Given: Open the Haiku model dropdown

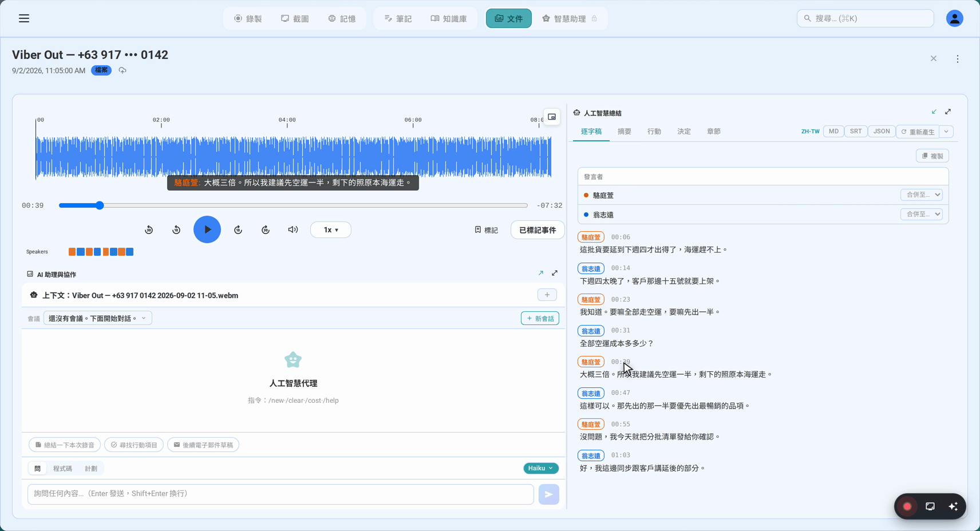Looking at the screenshot, I should click(541, 468).
